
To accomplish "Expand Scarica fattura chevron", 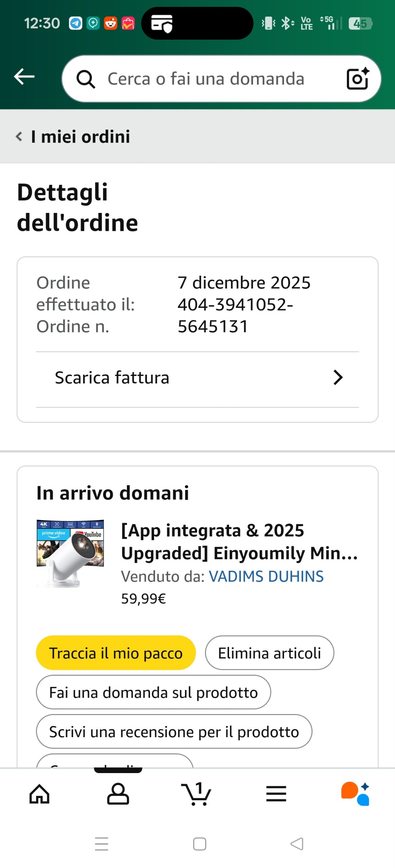I will click(x=338, y=377).
